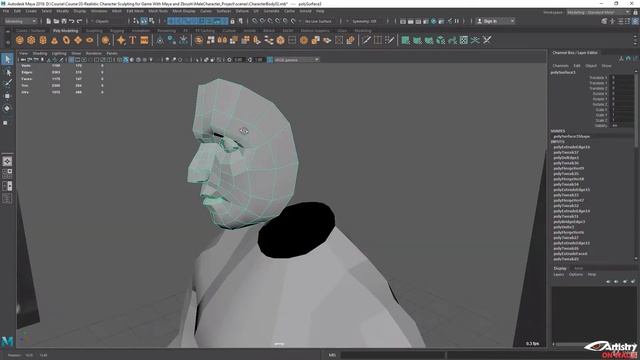Viewport: 640px width, 360px height.
Task: Toggle the four-pane layout button in toolbox
Action: click(x=7, y=173)
